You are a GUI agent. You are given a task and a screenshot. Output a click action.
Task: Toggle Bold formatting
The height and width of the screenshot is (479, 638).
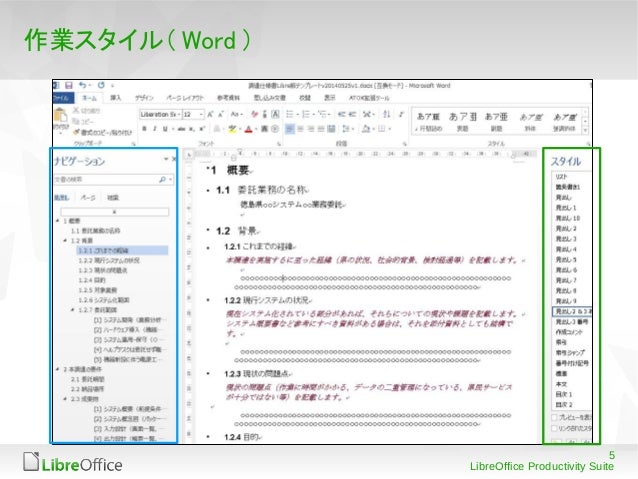144,129
